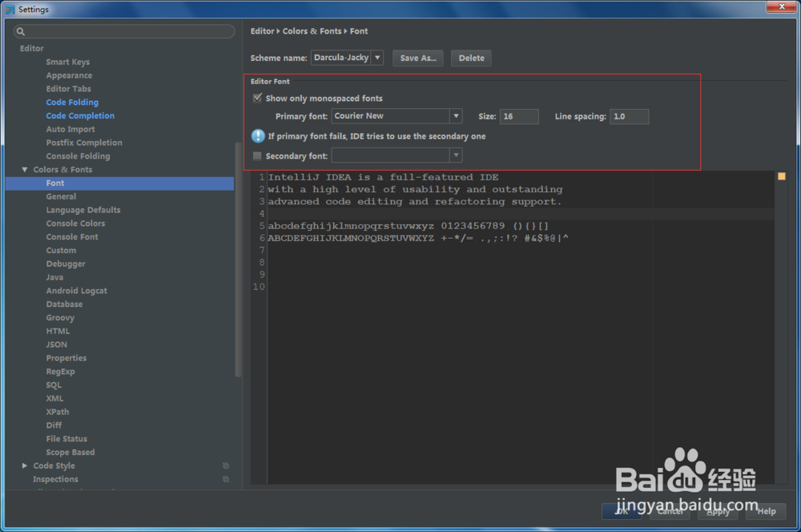Select Properties color settings
Screen dimensions: 801x532
pos(66,357)
